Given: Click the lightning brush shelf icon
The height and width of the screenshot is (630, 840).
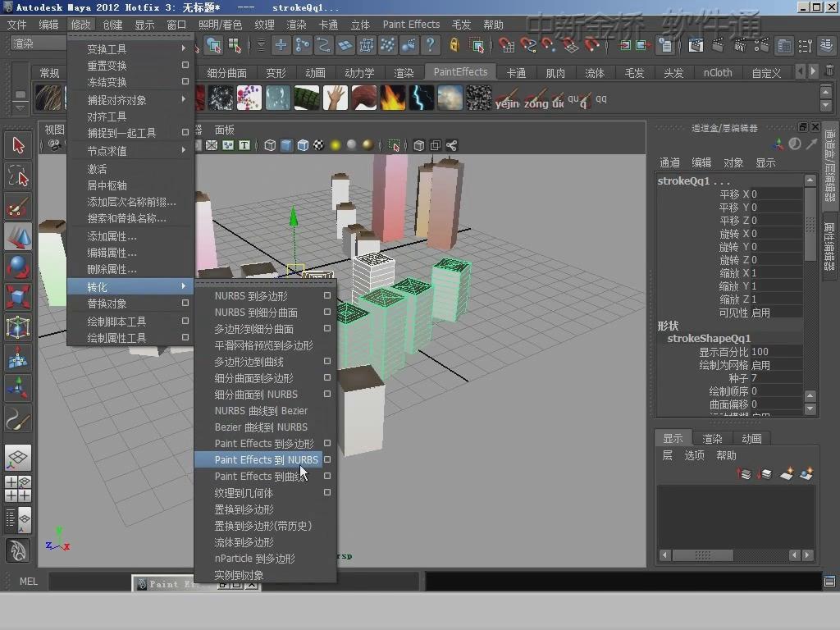Looking at the screenshot, I should tap(422, 98).
